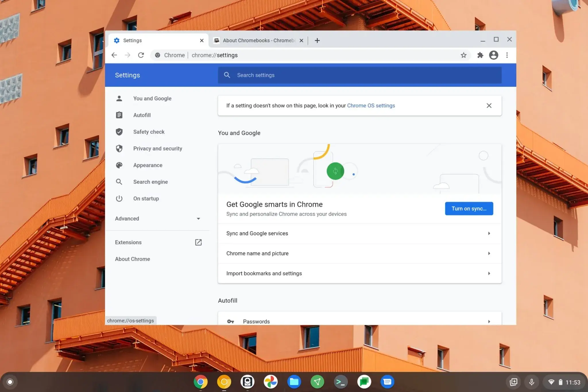
Task: Dismiss the Chrome OS settings notice
Action: coord(489,106)
